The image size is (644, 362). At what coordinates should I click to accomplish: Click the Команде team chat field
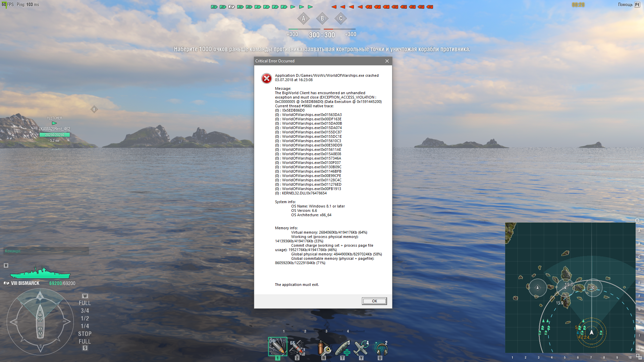point(46,251)
